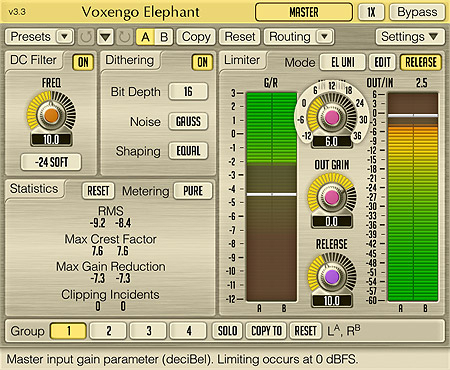Click the Max Gain Reduction label

pos(111,267)
